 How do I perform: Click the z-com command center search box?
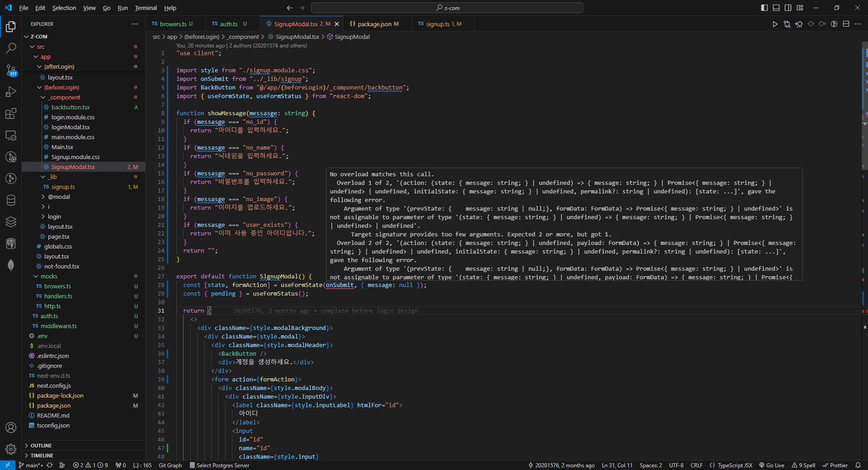[447, 8]
